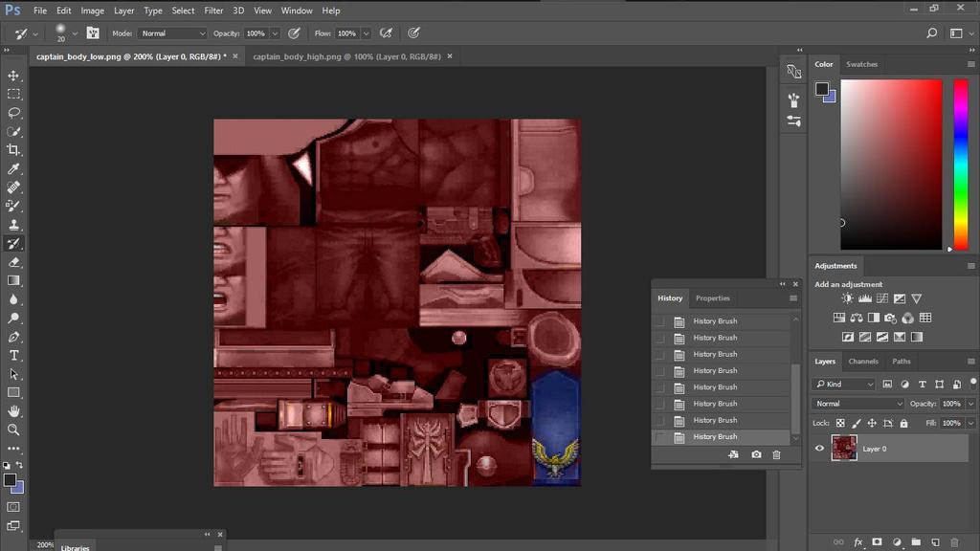Image resolution: width=980 pixels, height=551 pixels.
Task: Switch to the Channels tab
Action: (x=863, y=361)
